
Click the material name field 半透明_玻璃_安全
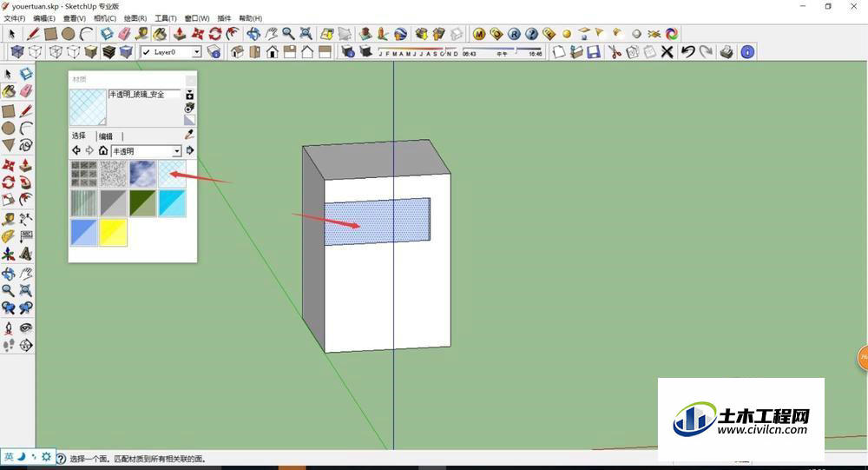[144, 94]
